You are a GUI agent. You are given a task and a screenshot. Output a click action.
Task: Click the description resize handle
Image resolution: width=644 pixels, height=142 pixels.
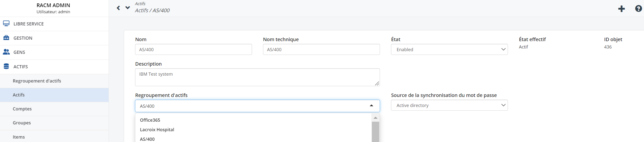pyautogui.click(x=377, y=83)
